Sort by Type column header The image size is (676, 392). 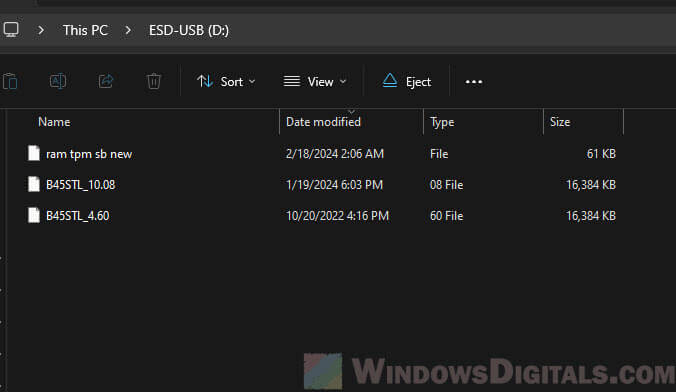pyautogui.click(x=442, y=122)
